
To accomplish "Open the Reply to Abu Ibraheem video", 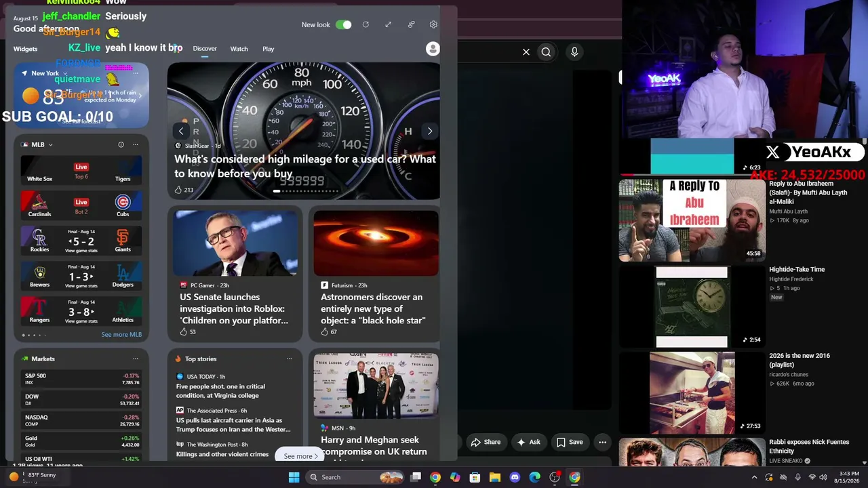I will [692, 220].
